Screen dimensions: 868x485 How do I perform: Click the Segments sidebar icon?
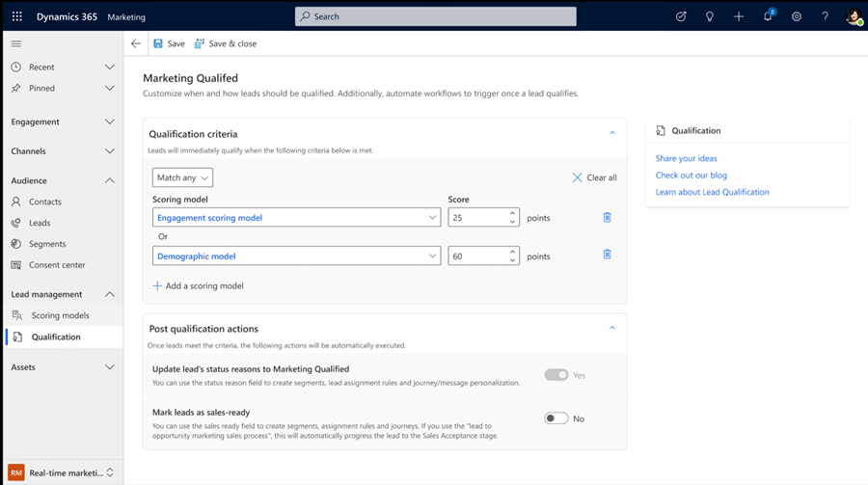16,244
